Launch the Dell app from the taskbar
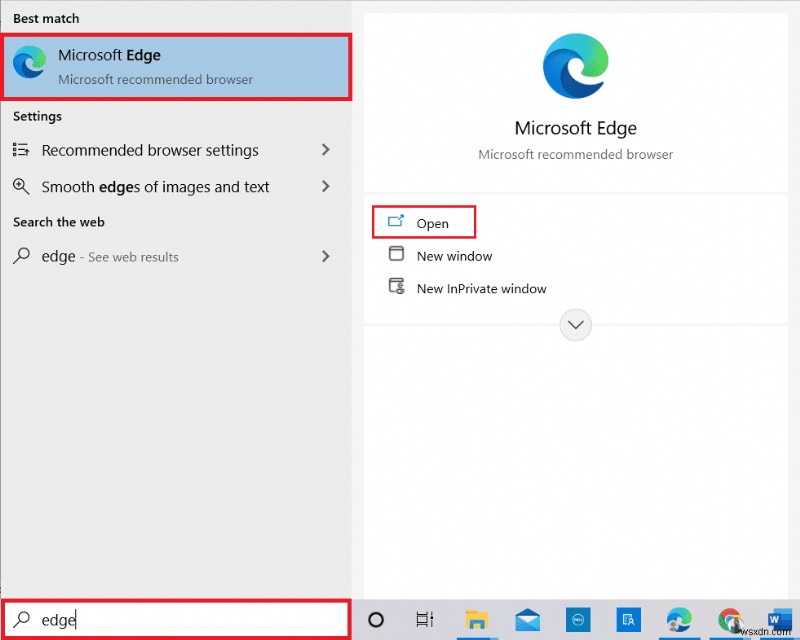 (x=578, y=620)
